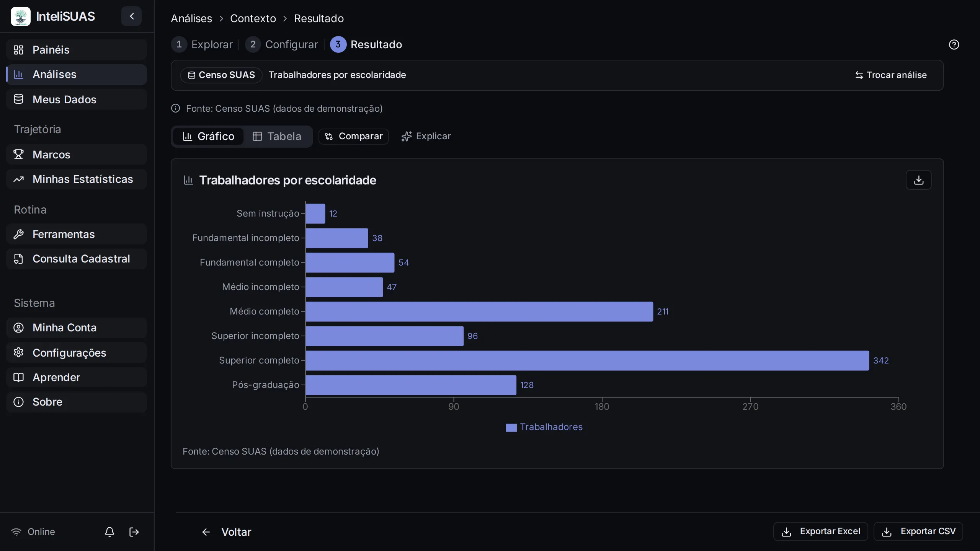The width and height of the screenshot is (980, 551).
Task: Click the Médio completo bar (211)
Action: (479, 311)
